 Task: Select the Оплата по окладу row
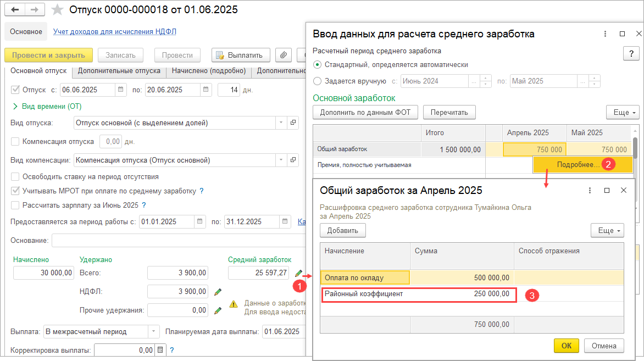pyautogui.click(x=472, y=277)
